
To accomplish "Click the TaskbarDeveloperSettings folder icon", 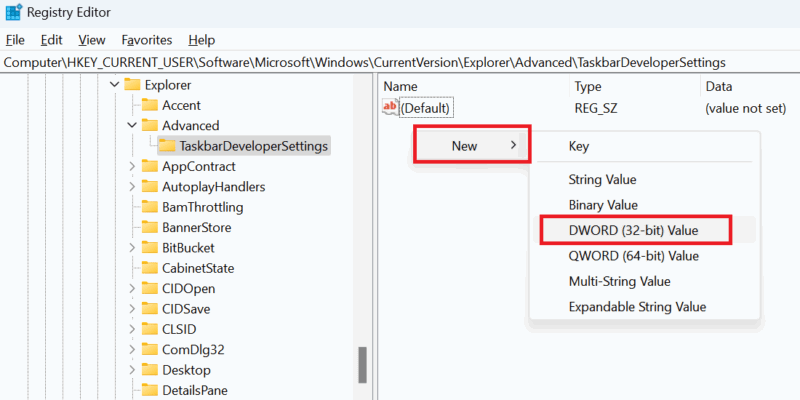I will click(x=167, y=146).
